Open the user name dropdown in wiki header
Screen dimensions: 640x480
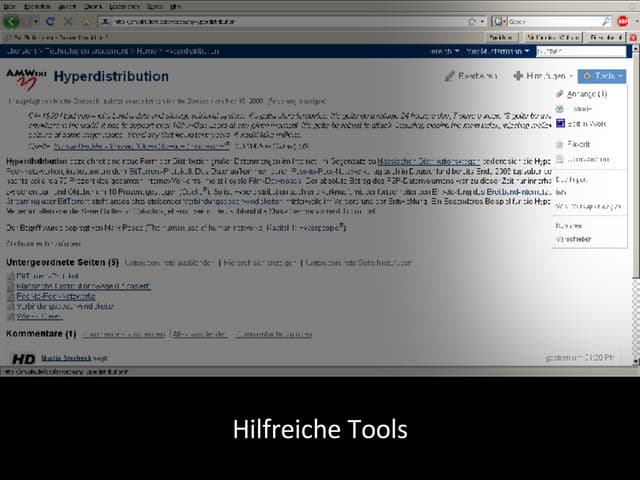(498, 51)
